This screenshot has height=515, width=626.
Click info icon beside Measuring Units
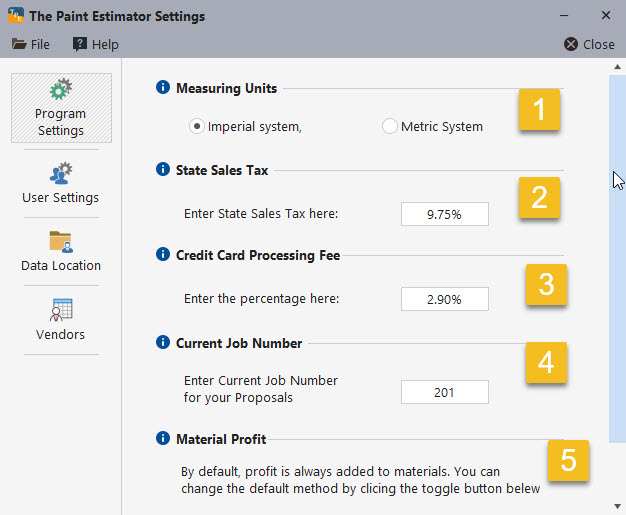[163, 88]
